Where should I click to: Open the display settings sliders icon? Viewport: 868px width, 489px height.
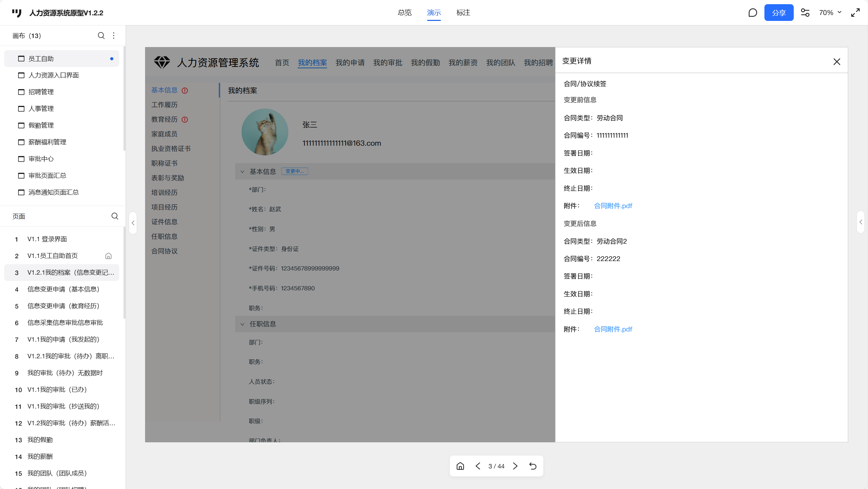tap(805, 13)
